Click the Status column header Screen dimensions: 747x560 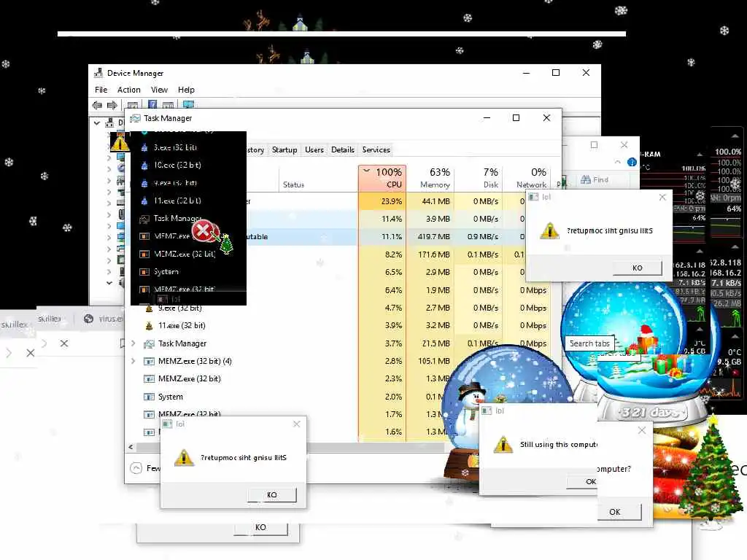pos(293,184)
